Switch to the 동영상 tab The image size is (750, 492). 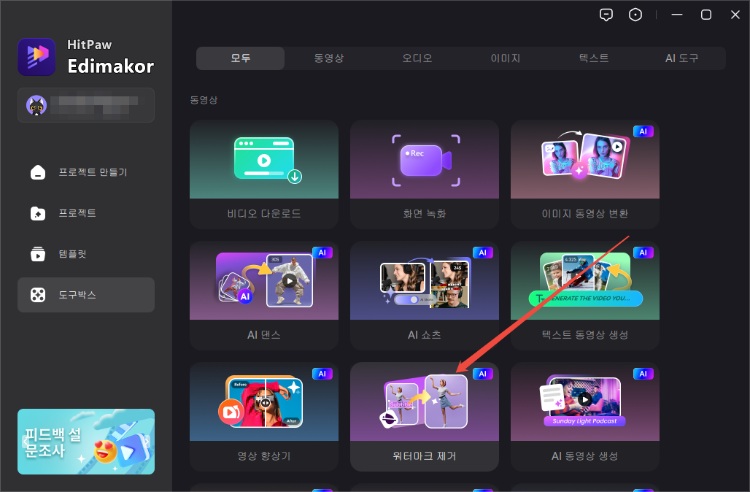point(329,58)
